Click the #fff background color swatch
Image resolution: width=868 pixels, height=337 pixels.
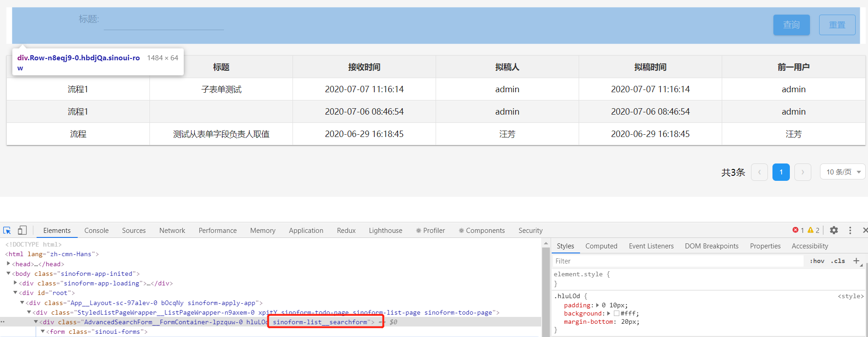tap(617, 314)
